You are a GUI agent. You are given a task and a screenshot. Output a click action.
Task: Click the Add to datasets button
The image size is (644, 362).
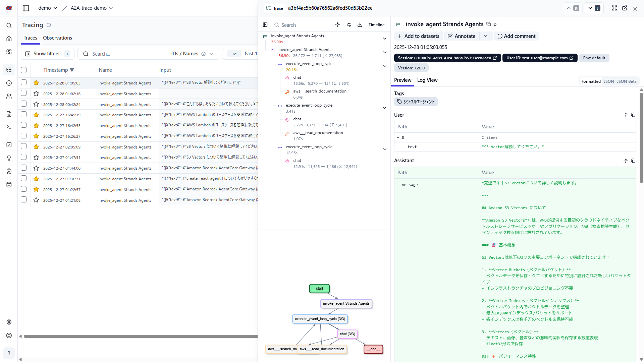(418, 36)
